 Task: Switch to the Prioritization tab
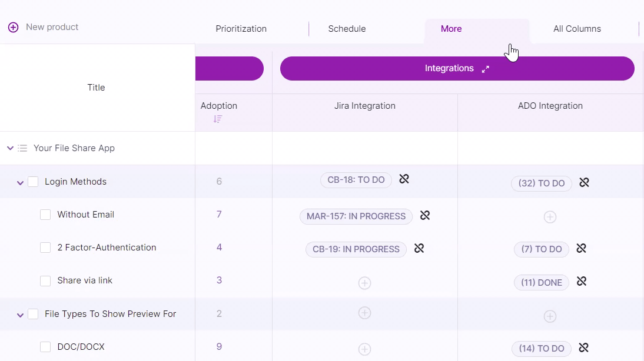pyautogui.click(x=241, y=29)
